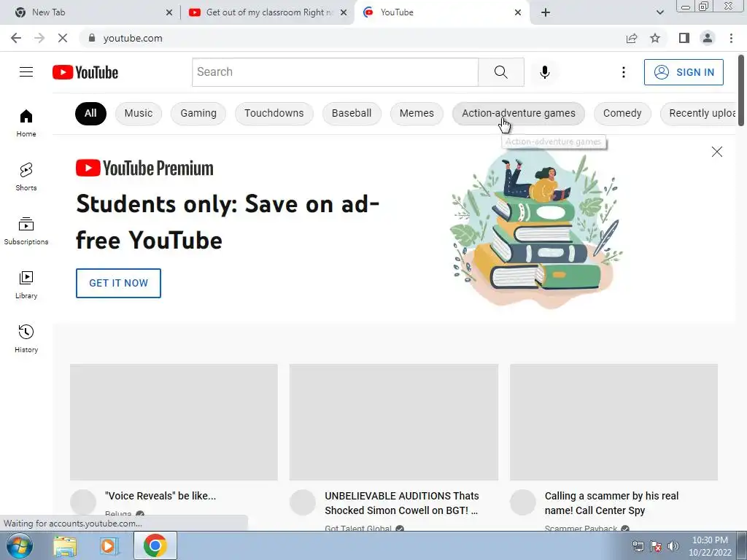Click the share page icon in address bar

click(x=632, y=38)
